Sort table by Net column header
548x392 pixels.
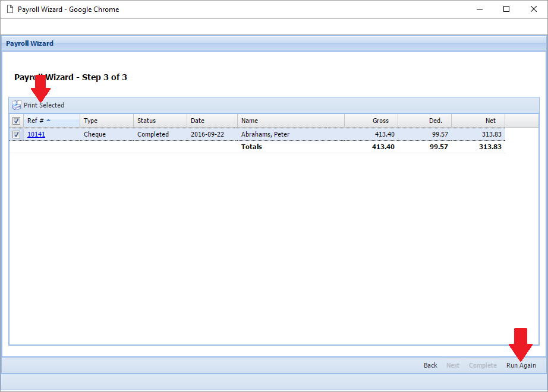[x=478, y=121]
